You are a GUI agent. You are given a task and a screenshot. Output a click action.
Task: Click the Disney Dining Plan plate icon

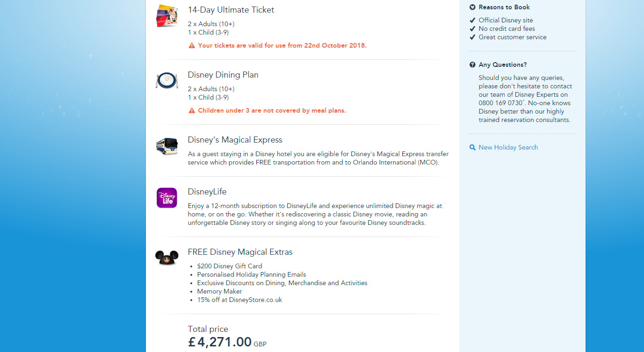(166, 81)
